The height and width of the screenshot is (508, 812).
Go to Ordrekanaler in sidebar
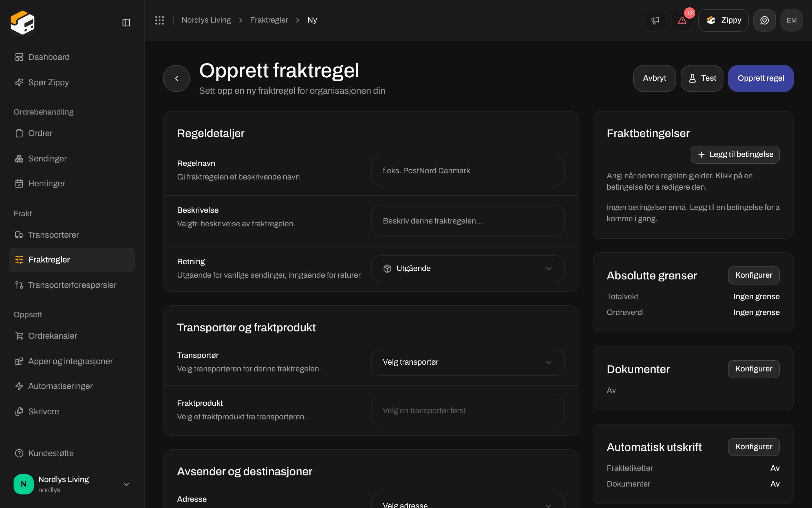[x=72, y=336]
